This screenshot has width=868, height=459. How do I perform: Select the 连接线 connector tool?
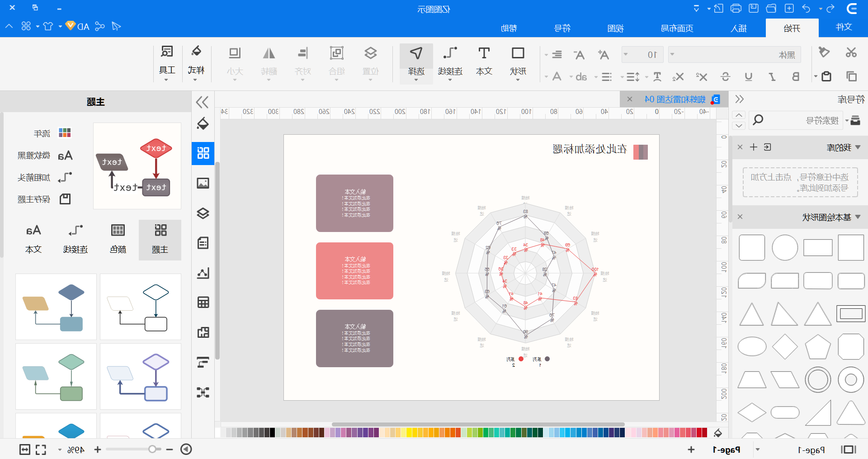point(450,63)
